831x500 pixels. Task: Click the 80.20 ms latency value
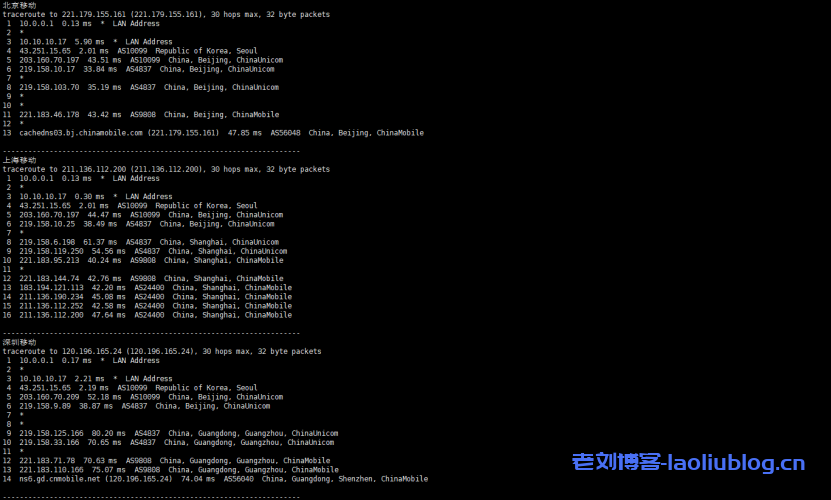tap(109, 433)
